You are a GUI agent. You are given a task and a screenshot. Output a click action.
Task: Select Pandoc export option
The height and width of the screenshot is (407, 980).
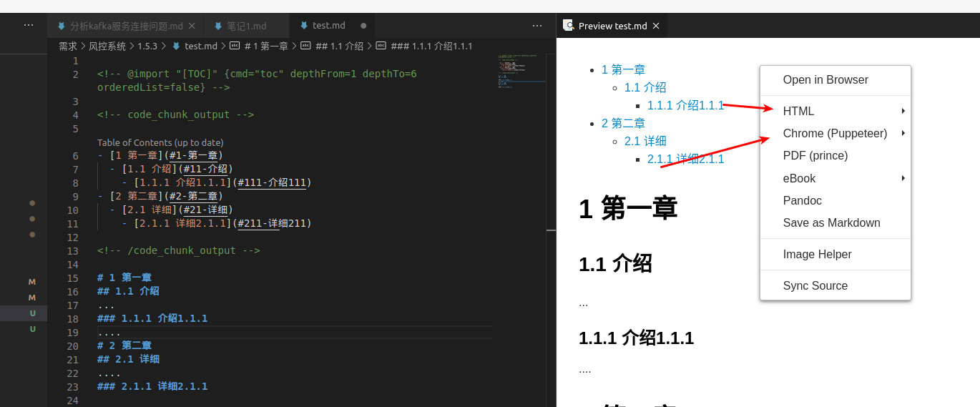[x=836, y=201]
